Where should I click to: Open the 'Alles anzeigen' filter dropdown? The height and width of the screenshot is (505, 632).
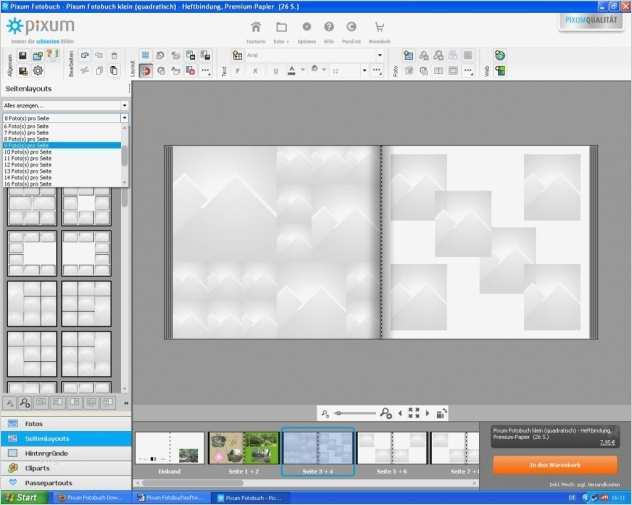(x=65, y=106)
